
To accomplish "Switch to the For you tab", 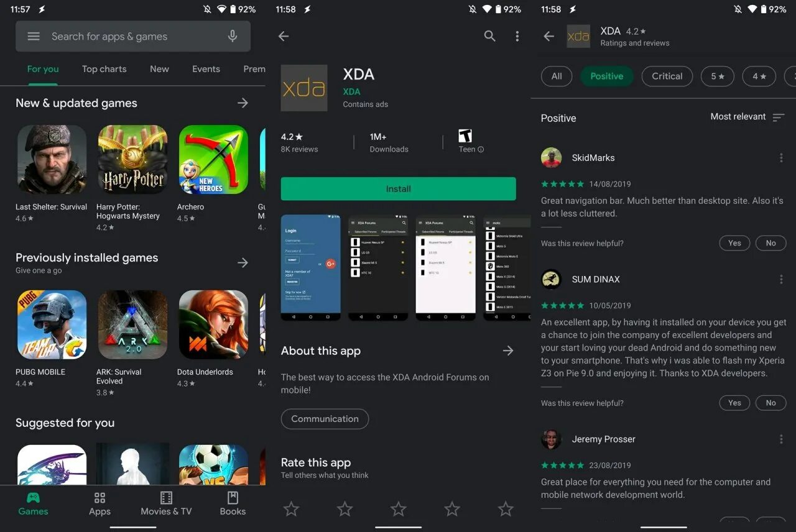I will tap(43, 69).
